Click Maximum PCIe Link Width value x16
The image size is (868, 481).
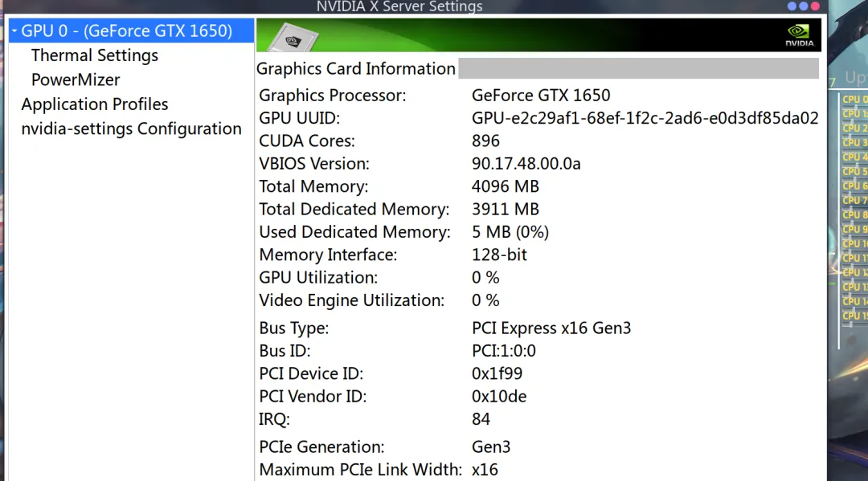(x=485, y=470)
